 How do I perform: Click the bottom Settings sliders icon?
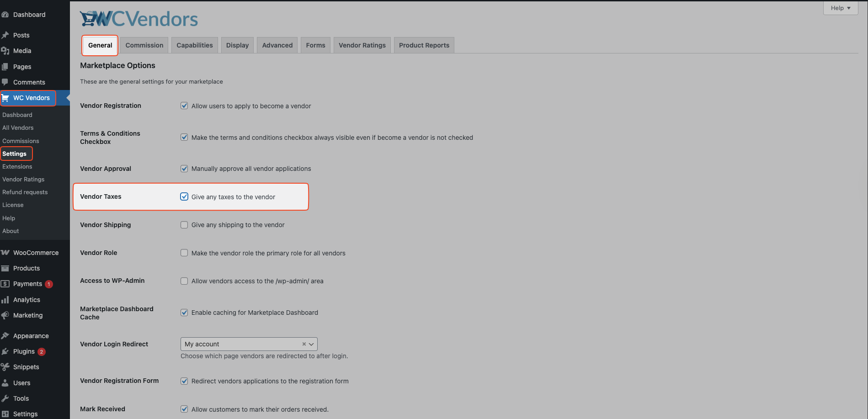(x=5, y=414)
